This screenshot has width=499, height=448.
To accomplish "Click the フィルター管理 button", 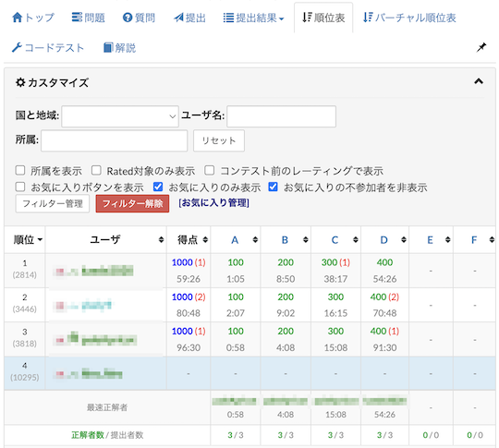I will (53, 203).
